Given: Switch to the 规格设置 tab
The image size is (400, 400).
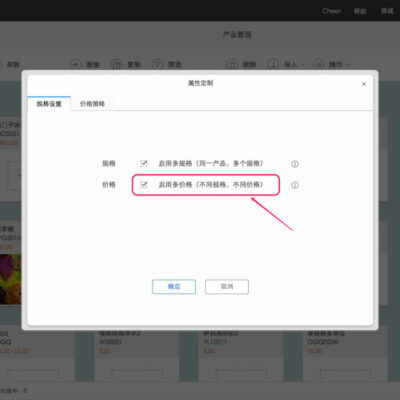Looking at the screenshot, I should 49,104.
